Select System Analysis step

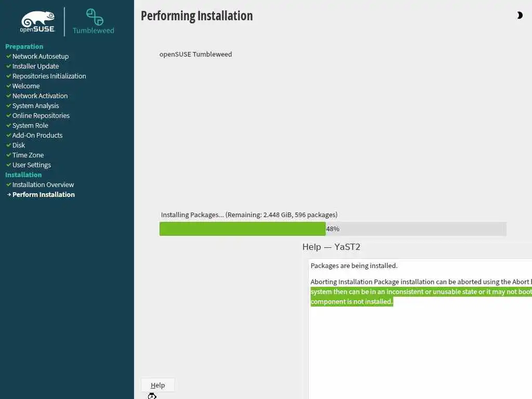coord(36,105)
